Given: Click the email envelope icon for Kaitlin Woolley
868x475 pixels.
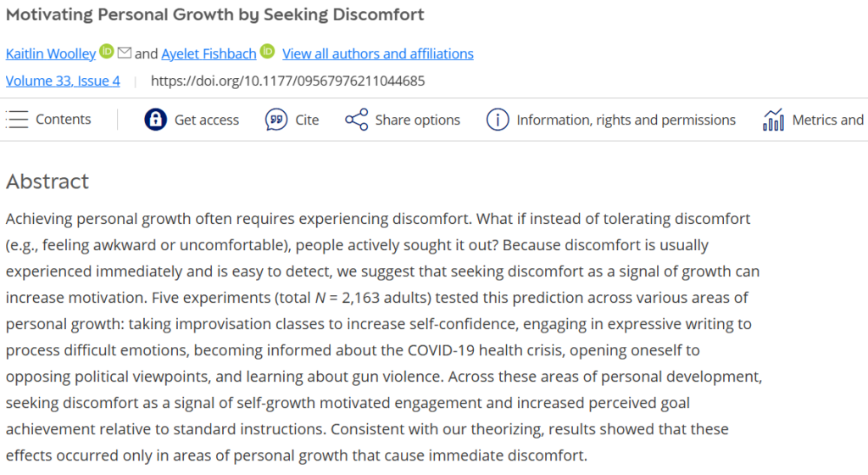Looking at the screenshot, I should point(125,53).
